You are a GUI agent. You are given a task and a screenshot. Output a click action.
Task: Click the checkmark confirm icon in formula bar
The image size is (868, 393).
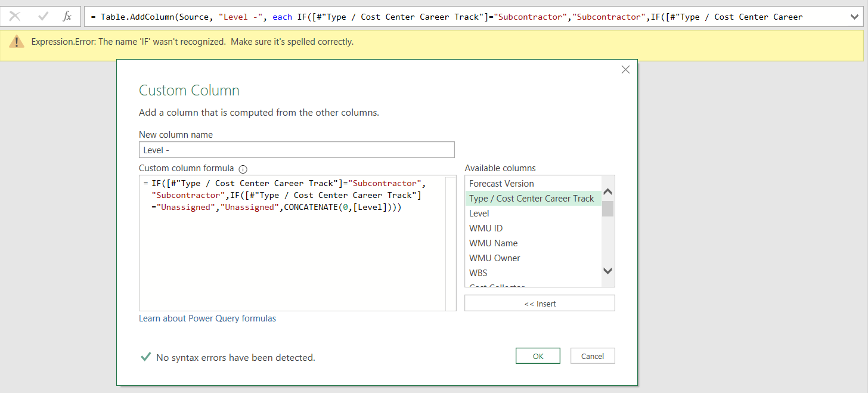click(x=43, y=17)
